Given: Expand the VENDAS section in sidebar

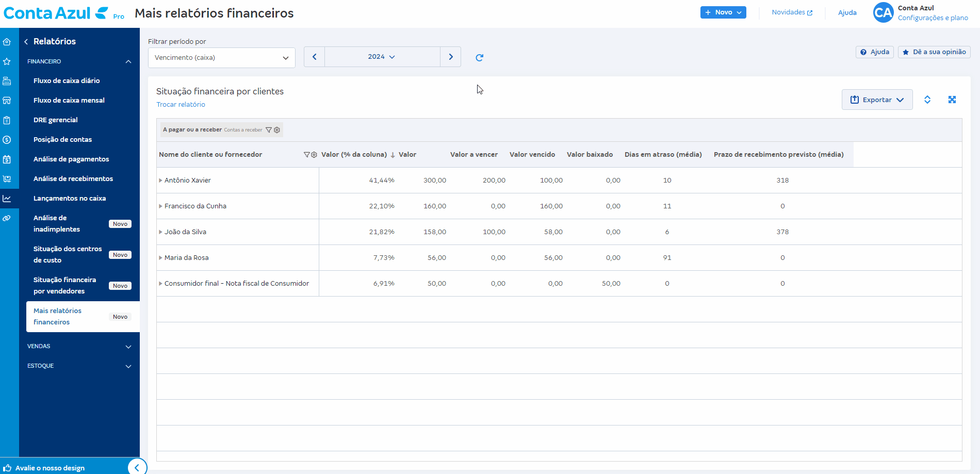Looking at the screenshot, I should coord(79,347).
